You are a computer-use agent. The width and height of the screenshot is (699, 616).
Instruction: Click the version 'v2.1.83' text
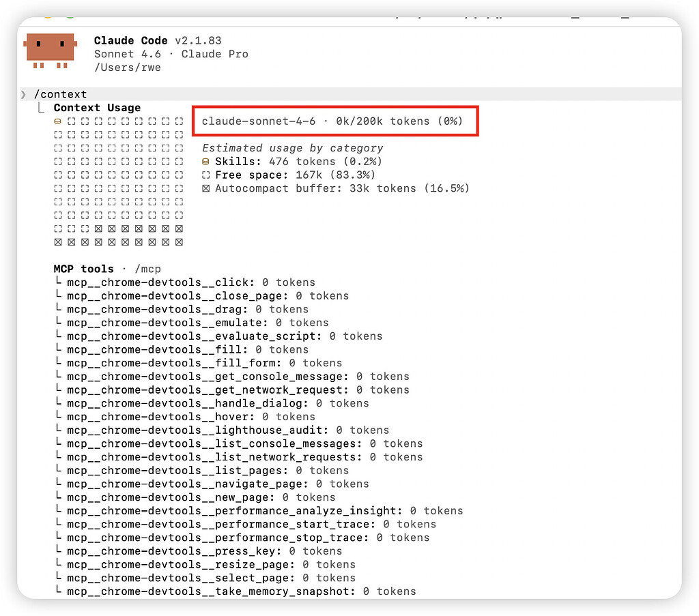click(198, 40)
